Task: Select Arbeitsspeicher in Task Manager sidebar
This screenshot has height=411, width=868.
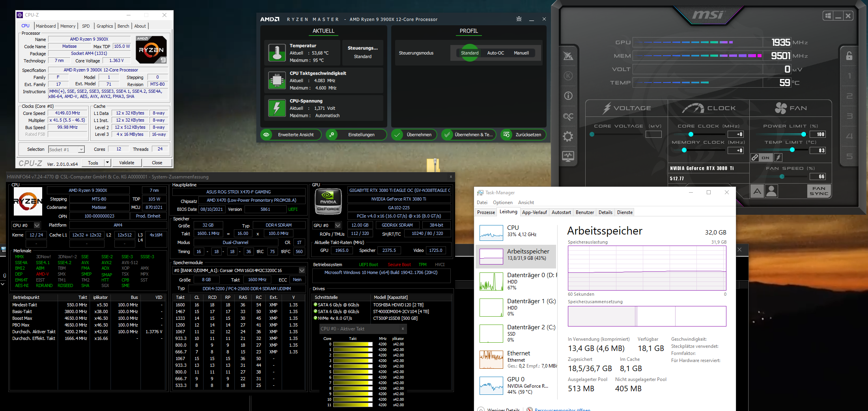Action: tap(516, 256)
